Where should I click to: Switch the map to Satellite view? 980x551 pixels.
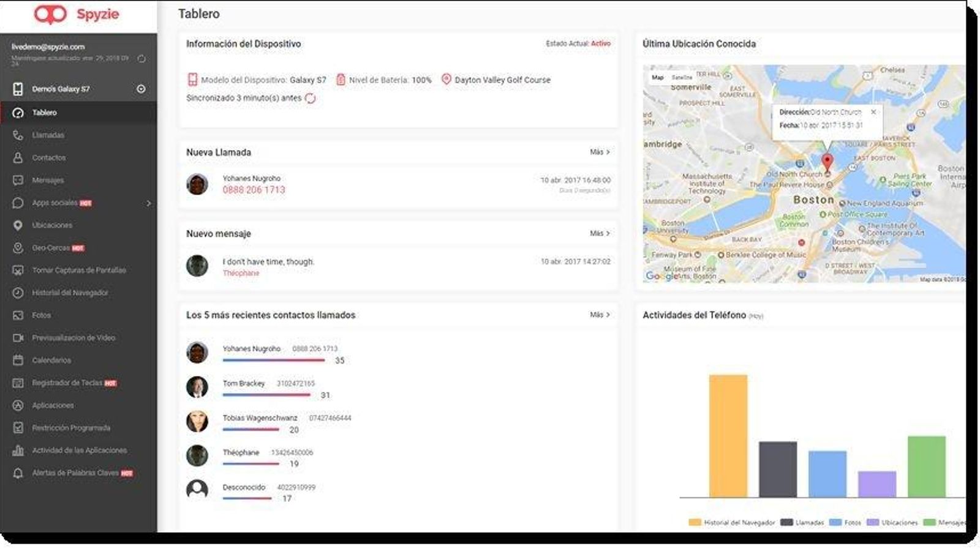pyautogui.click(x=681, y=78)
